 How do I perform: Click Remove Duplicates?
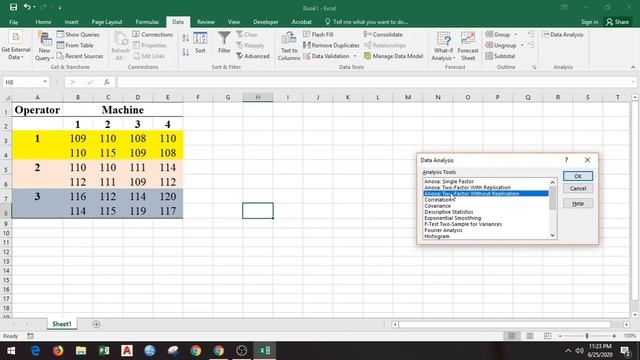331,45
